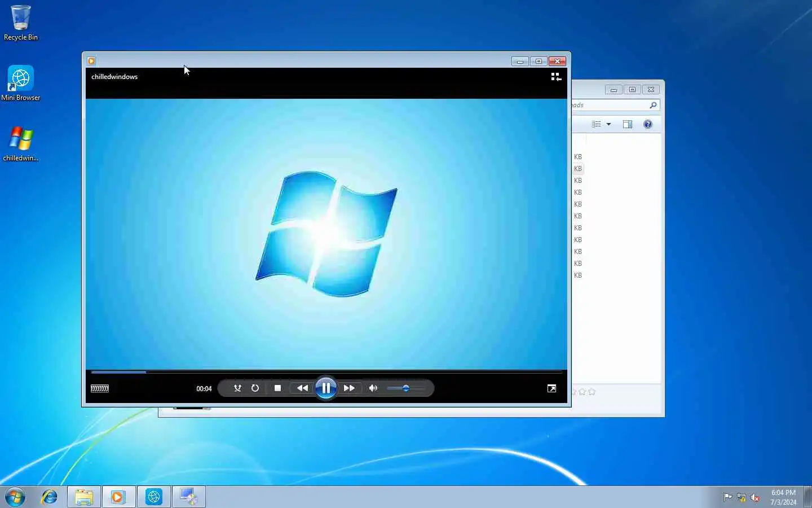The image size is (812, 508).
Task: Pause the video with the center button
Action: (326, 388)
